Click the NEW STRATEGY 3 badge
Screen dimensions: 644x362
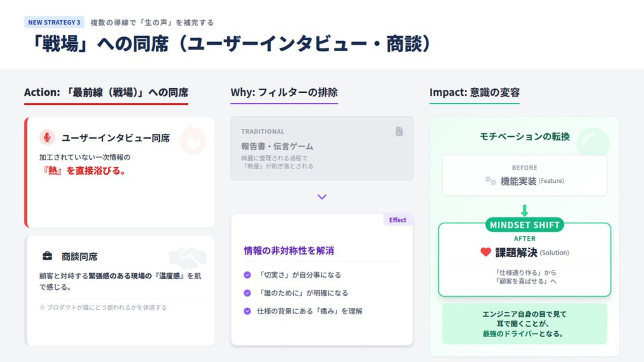(x=54, y=22)
